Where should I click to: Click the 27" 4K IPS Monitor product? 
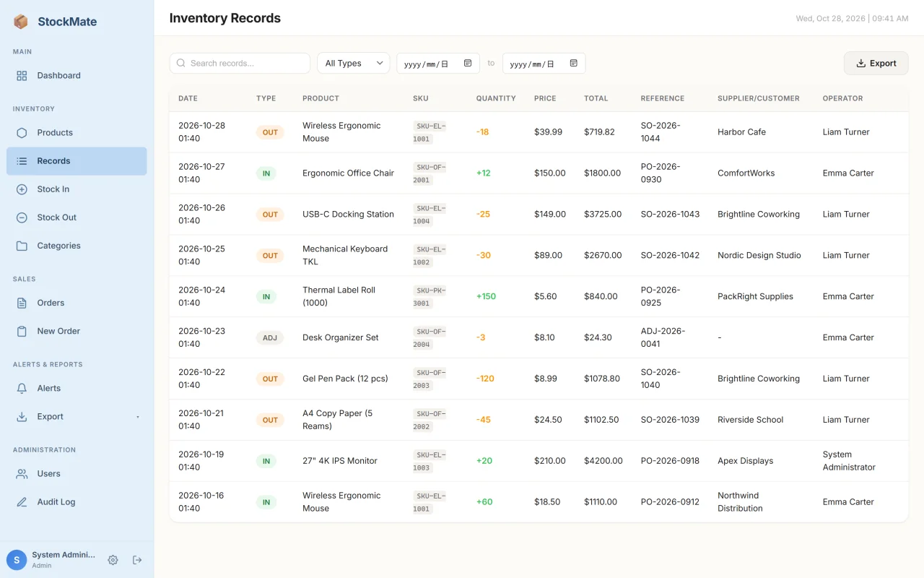pos(340,461)
